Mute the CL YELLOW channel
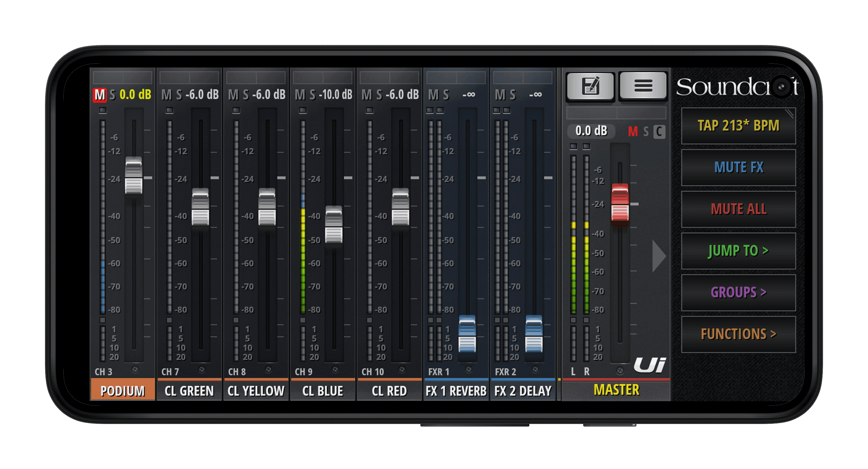 point(233,95)
